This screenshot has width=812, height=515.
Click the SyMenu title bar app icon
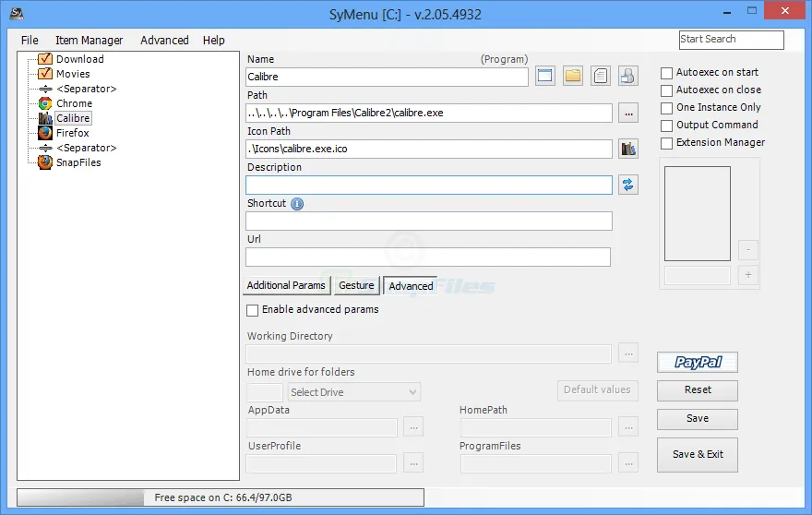click(x=17, y=14)
